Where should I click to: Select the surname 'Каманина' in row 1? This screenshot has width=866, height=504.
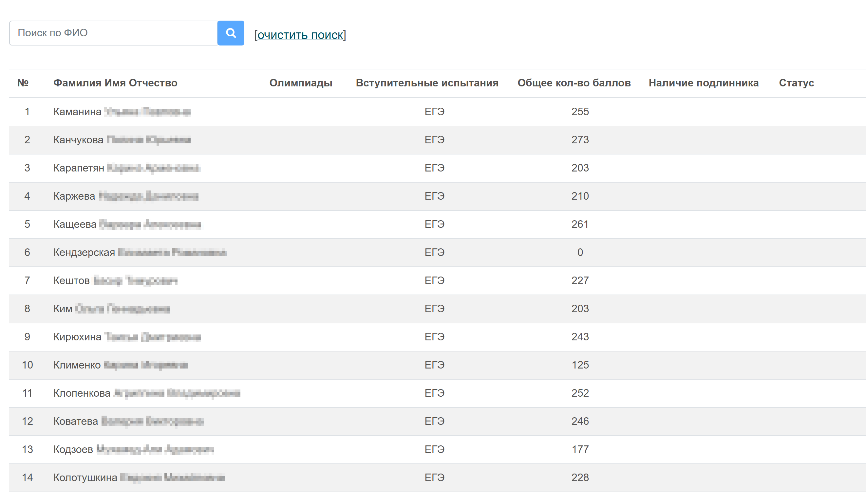coord(77,112)
